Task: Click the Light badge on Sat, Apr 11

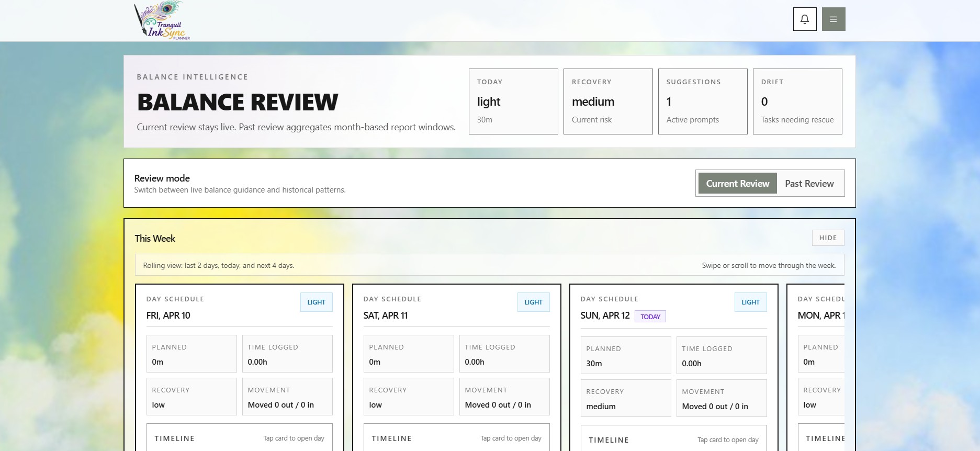Action: coord(534,302)
